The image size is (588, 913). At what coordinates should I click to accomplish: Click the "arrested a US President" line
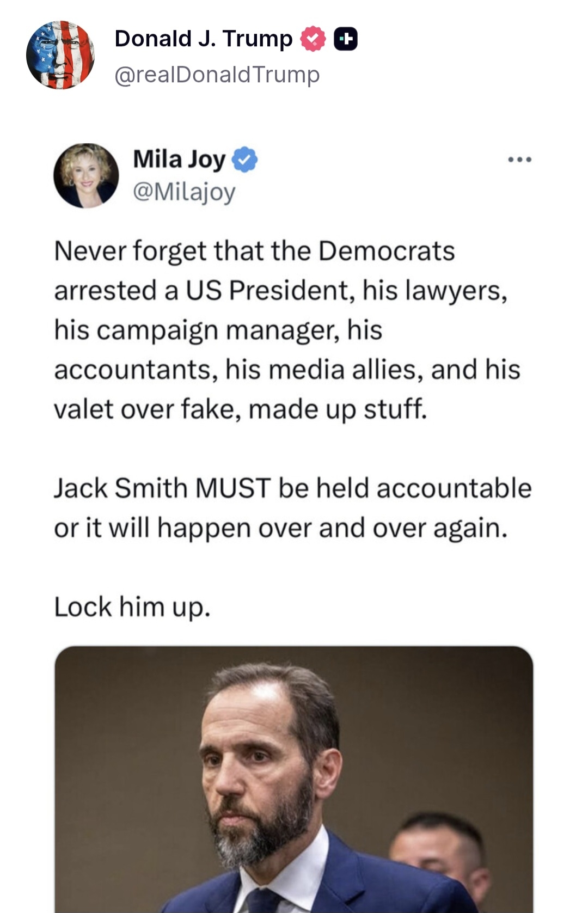click(280, 291)
